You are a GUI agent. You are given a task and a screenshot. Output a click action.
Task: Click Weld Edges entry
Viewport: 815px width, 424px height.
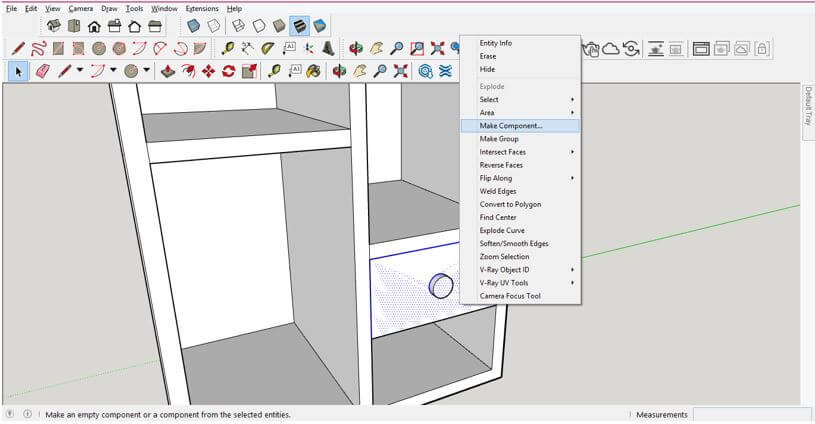(520, 191)
